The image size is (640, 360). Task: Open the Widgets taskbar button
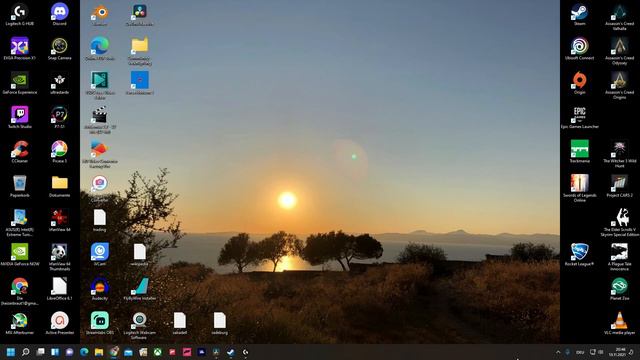coord(55,352)
